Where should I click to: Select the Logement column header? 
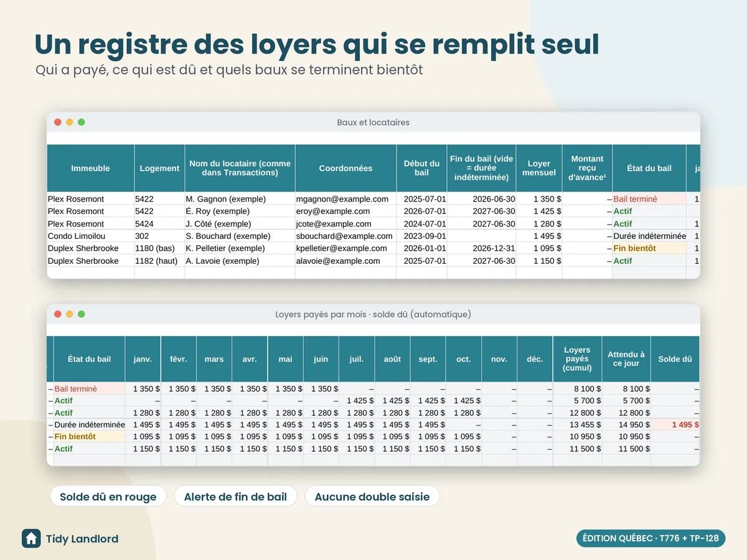159,168
